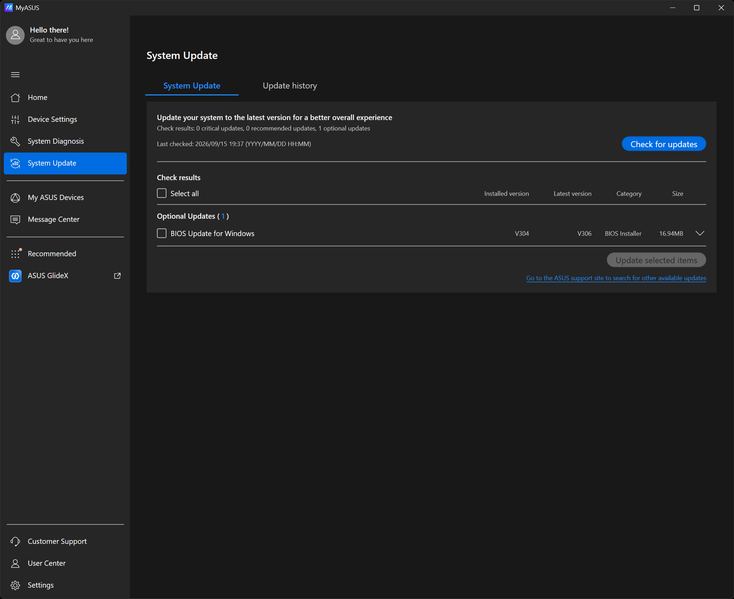
Task: Click the external link icon beside GlideX
Action: pyautogui.click(x=117, y=276)
